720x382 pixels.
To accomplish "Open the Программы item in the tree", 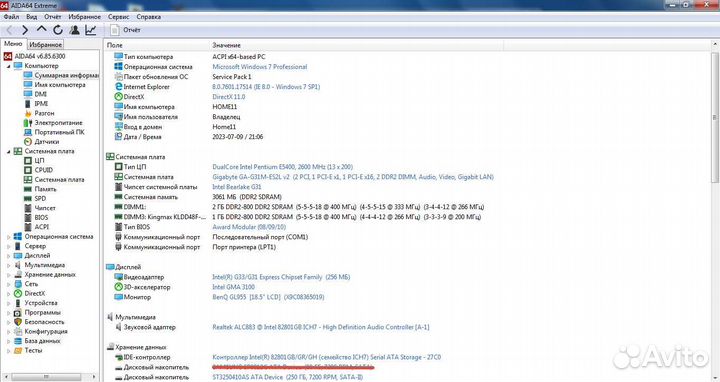I will point(37,312).
